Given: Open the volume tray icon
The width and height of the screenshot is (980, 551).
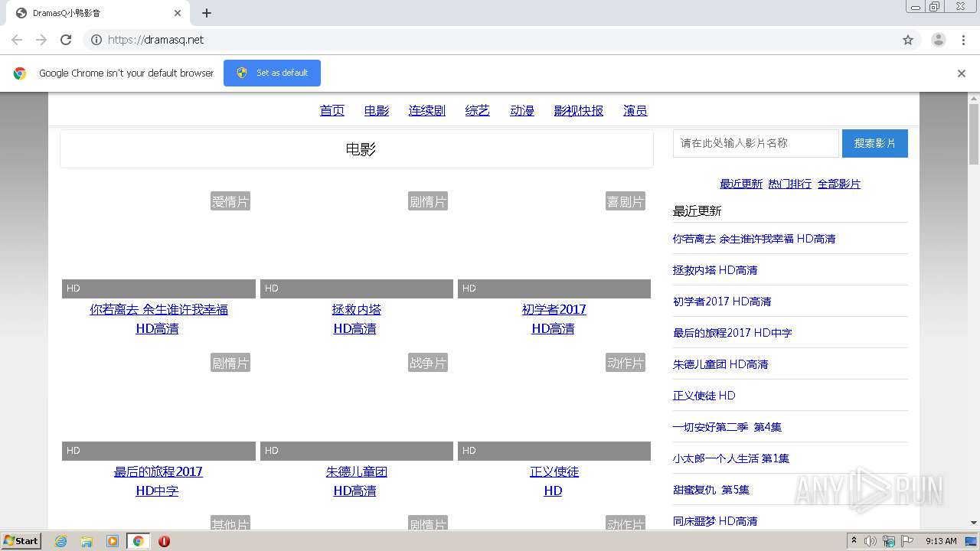Looking at the screenshot, I should [871, 541].
